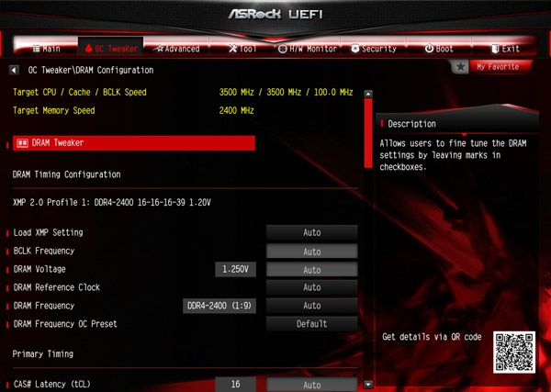Click the XMP 2.0 Profile 1 text
This screenshot has height=392, width=551.
click(112, 202)
